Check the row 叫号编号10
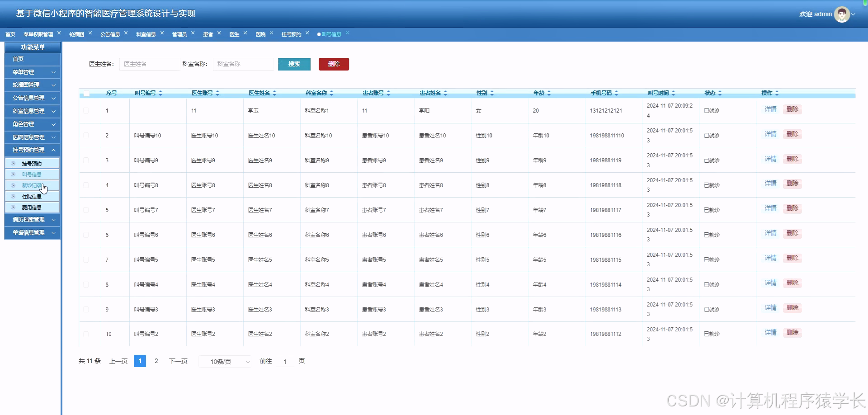The width and height of the screenshot is (868, 415). 86,136
